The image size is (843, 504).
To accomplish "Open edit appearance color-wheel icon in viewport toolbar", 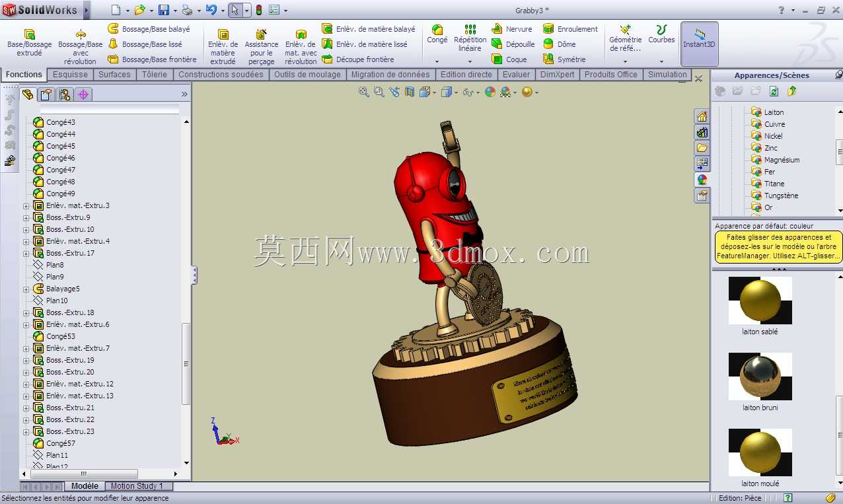I will coord(490,92).
